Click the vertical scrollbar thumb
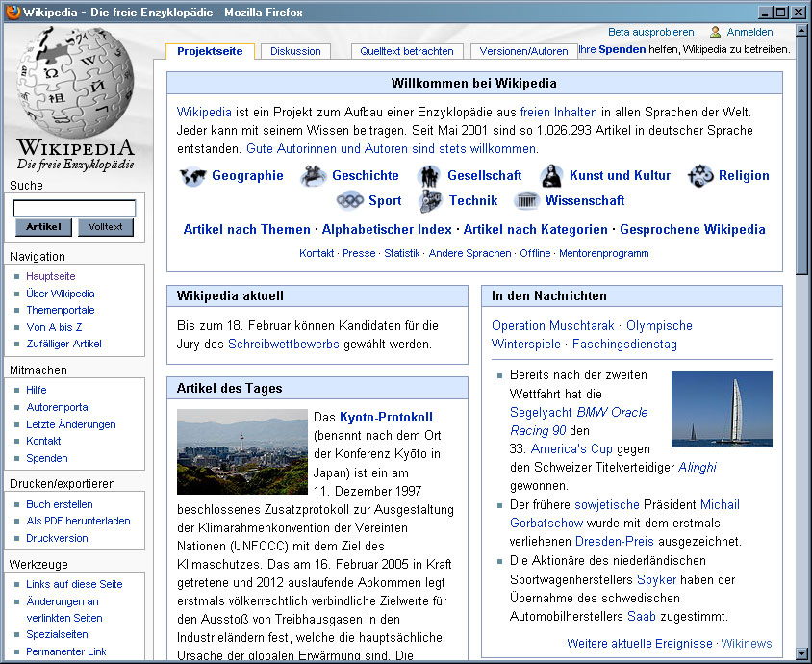The height and width of the screenshot is (664, 812). click(802, 155)
